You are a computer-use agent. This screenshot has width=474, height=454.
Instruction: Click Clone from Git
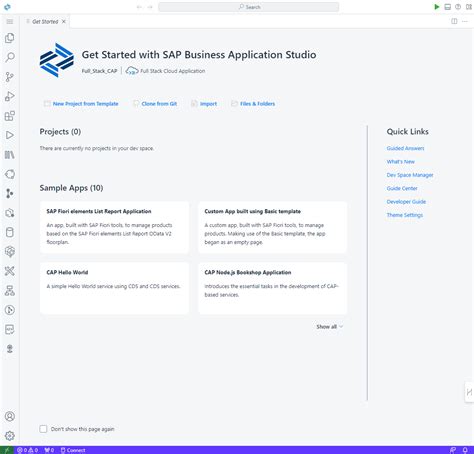pyautogui.click(x=155, y=104)
